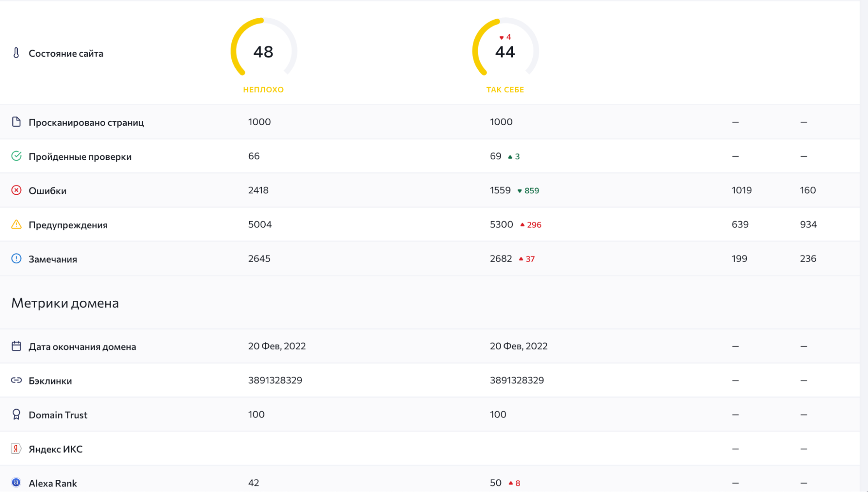Image resolution: width=868 pixels, height=492 pixels.
Task: Click the notices value 2645
Action: (x=259, y=258)
